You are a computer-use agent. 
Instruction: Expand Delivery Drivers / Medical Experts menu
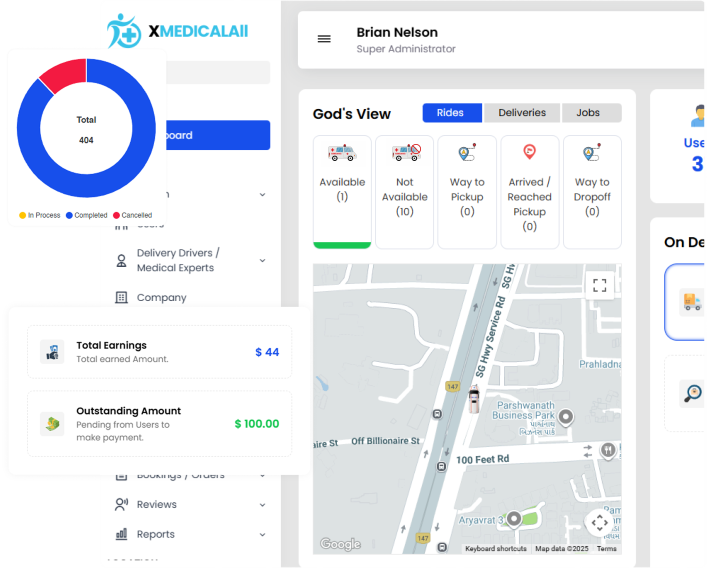pyautogui.click(x=262, y=261)
